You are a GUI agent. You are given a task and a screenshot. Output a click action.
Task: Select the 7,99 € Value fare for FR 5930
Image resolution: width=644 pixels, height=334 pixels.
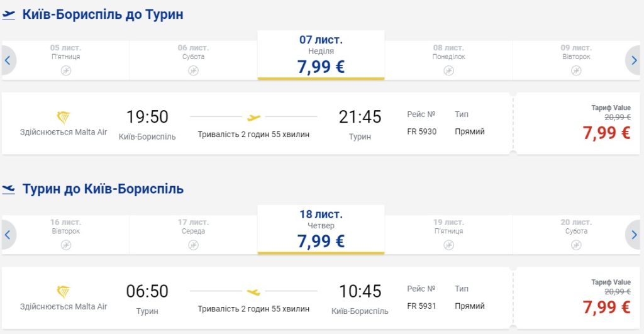pyautogui.click(x=606, y=133)
